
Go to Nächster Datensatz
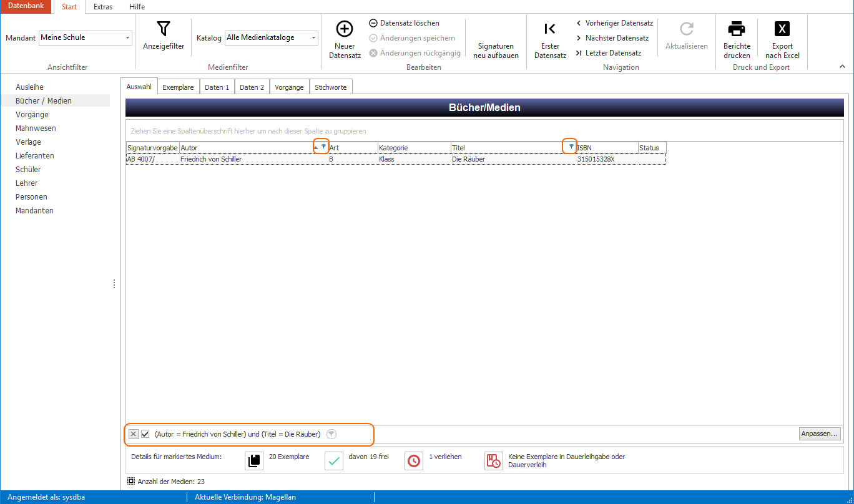click(x=612, y=38)
